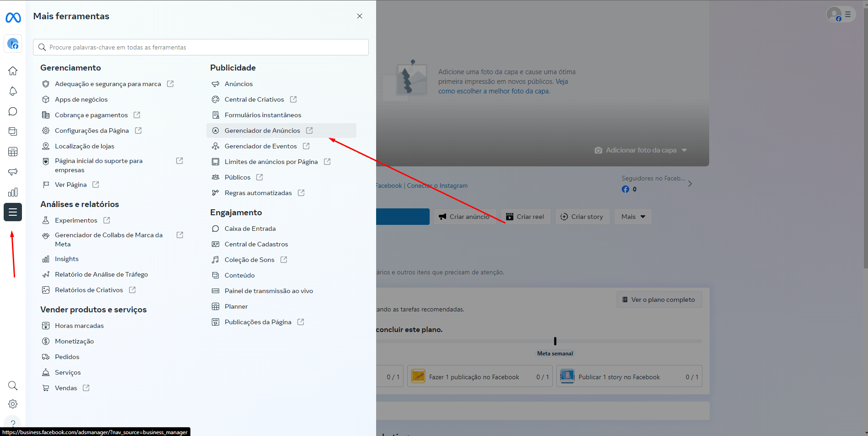Open the Home icon in sidebar

(13, 71)
